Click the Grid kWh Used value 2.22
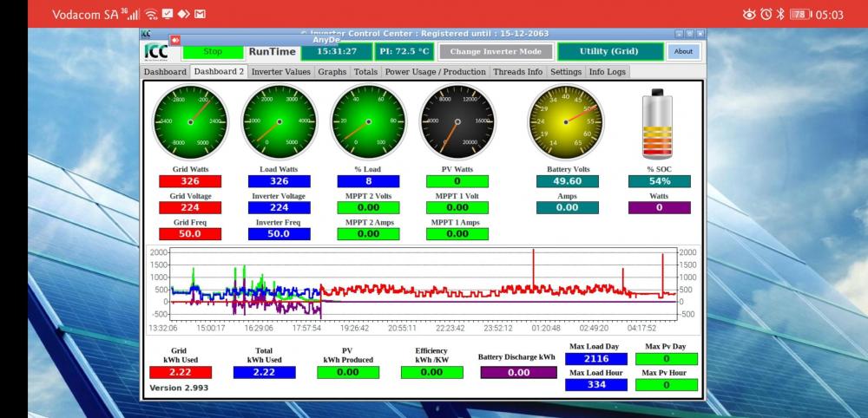 pyautogui.click(x=181, y=373)
